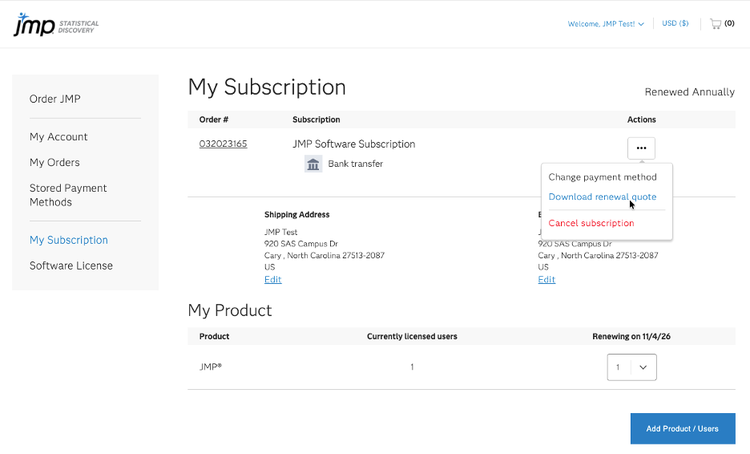This screenshot has height=454, width=750.
Task: Click the Add Product / Users button
Action: coord(682,429)
